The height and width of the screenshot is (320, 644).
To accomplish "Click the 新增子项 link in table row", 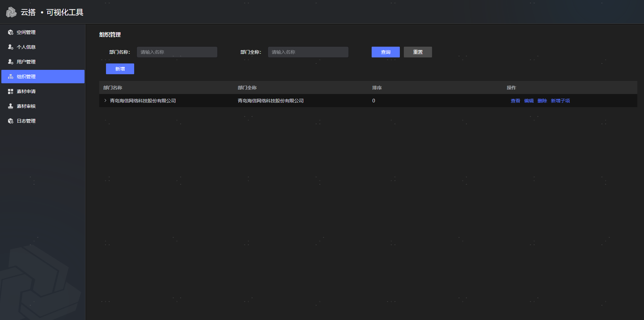I will click(560, 101).
